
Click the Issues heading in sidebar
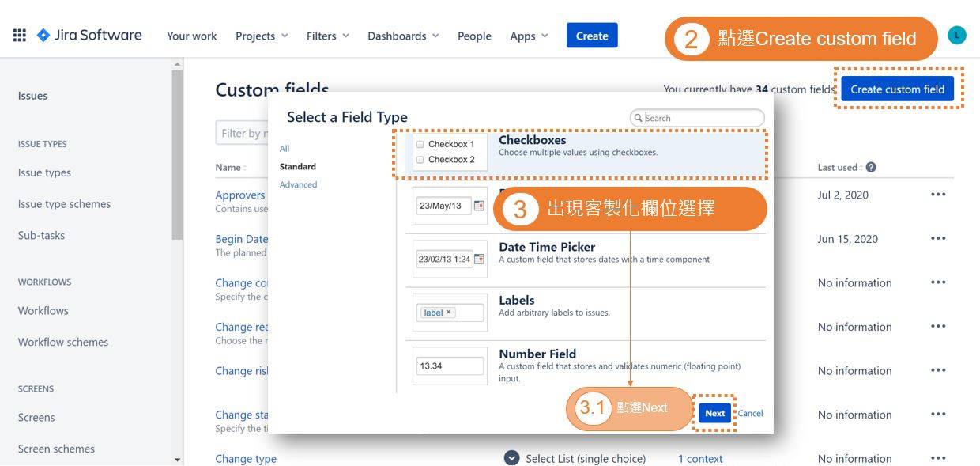[x=32, y=96]
